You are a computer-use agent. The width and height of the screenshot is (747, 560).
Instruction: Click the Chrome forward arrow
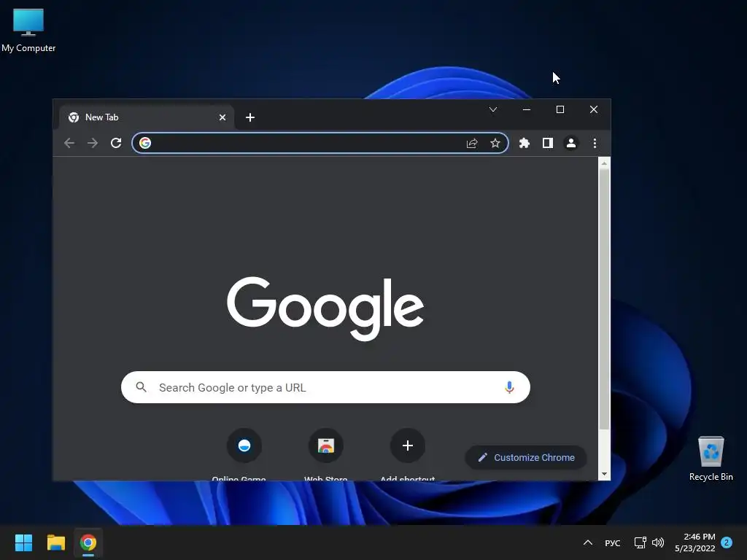93,143
